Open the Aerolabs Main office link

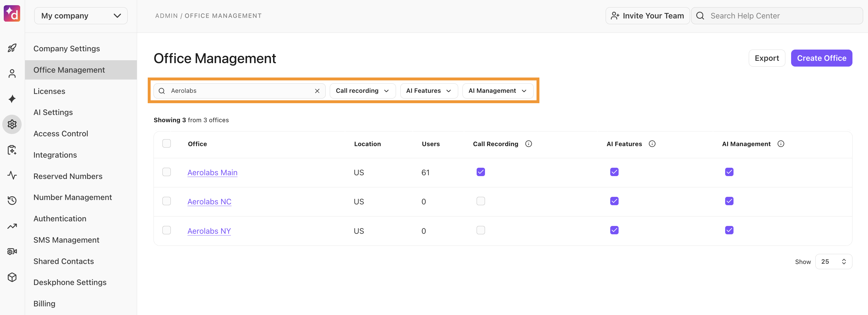212,172
